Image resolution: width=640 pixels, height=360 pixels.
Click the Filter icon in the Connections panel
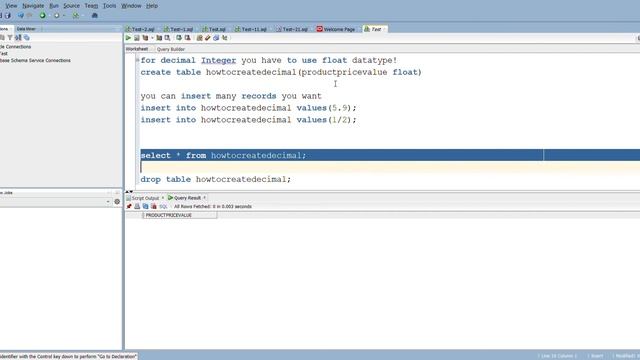pyautogui.click(x=10, y=38)
